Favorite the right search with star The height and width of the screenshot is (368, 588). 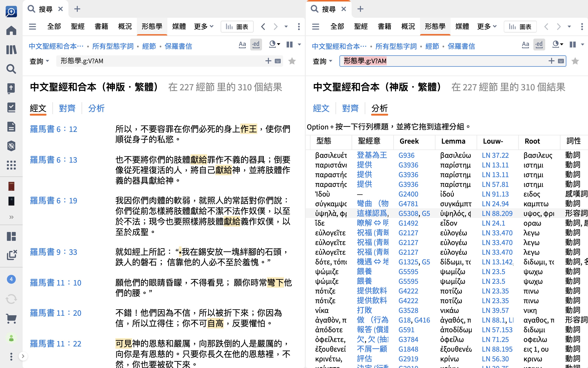pyautogui.click(x=575, y=61)
